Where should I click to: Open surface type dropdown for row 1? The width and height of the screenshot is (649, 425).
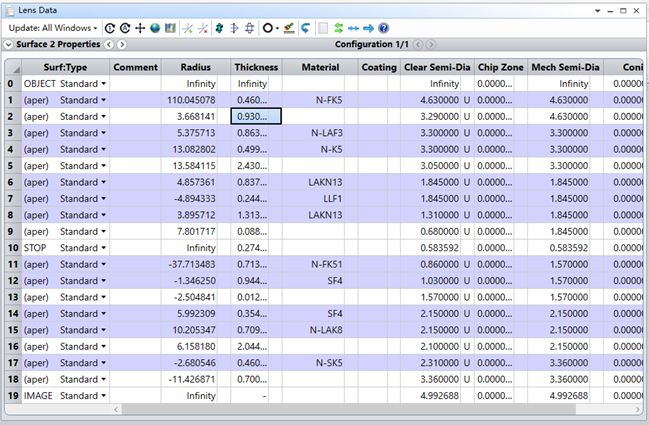tap(104, 100)
